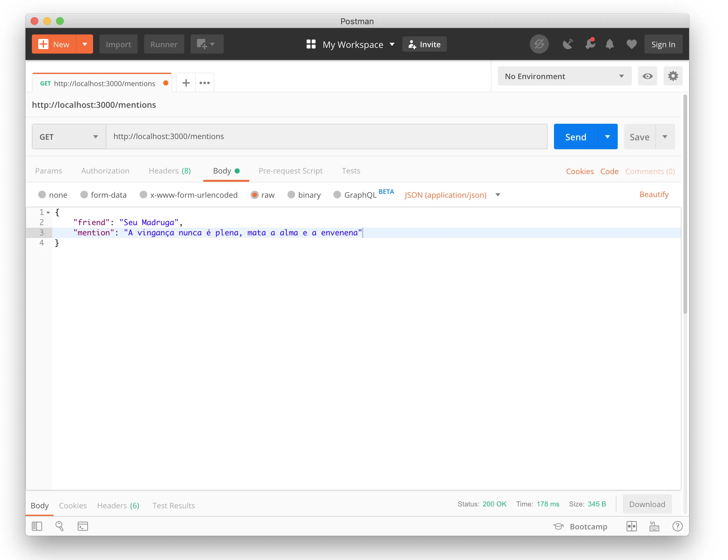Open the Postman console

pyautogui.click(x=82, y=526)
